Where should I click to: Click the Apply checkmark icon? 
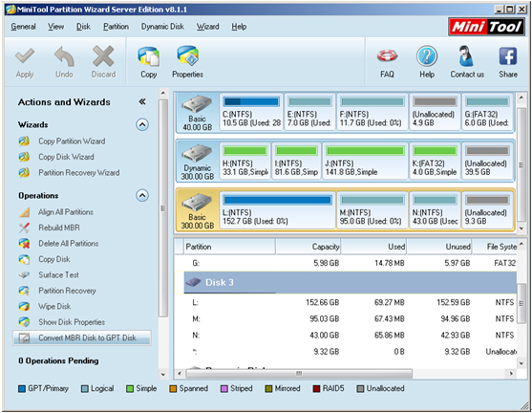[x=25, y=56]
